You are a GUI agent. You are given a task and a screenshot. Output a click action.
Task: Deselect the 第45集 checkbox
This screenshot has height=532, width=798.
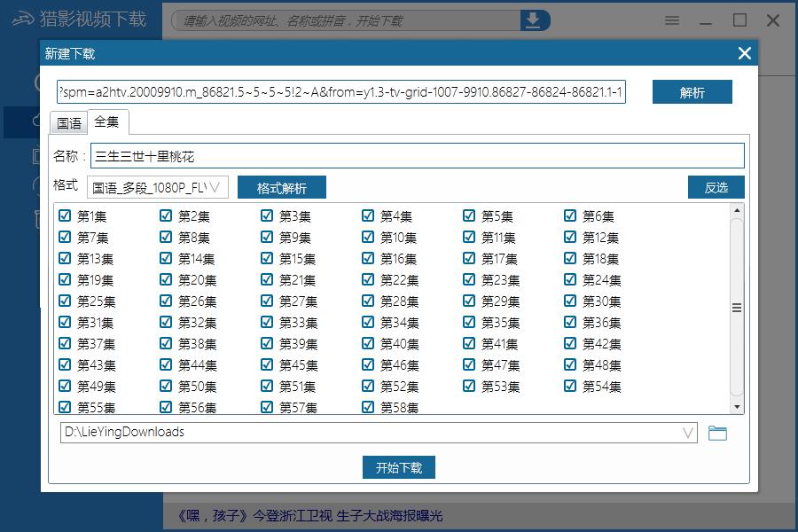pos(266,364)
